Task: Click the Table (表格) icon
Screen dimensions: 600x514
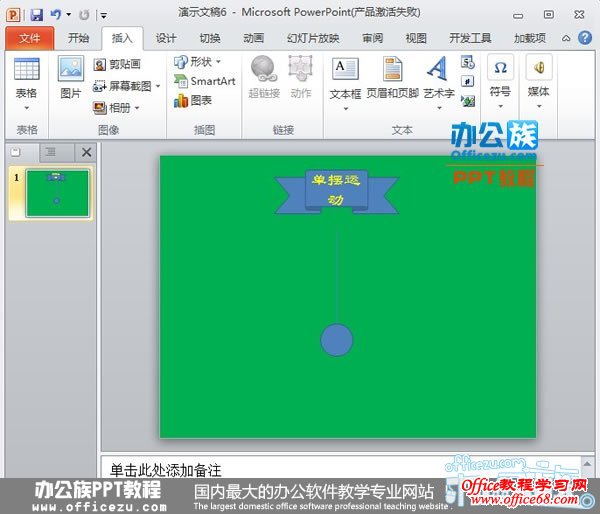Action: tap(27, 70)
